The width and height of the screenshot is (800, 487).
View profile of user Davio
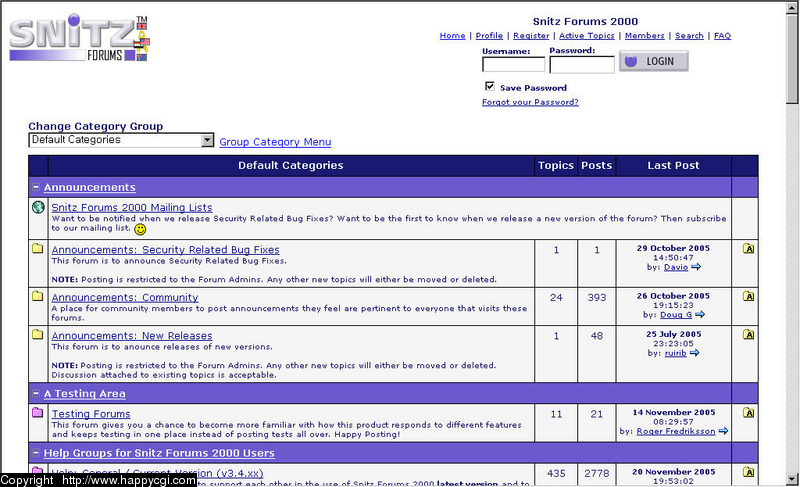[676, 267]
